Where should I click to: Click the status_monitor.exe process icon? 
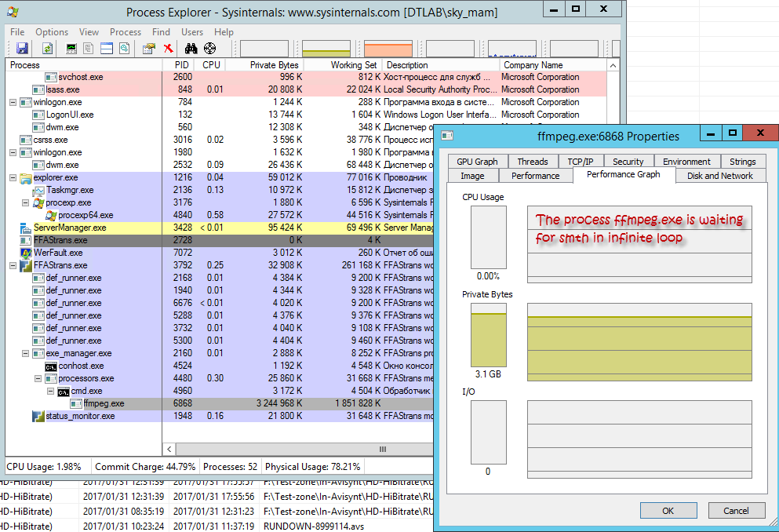click(38, 416)
